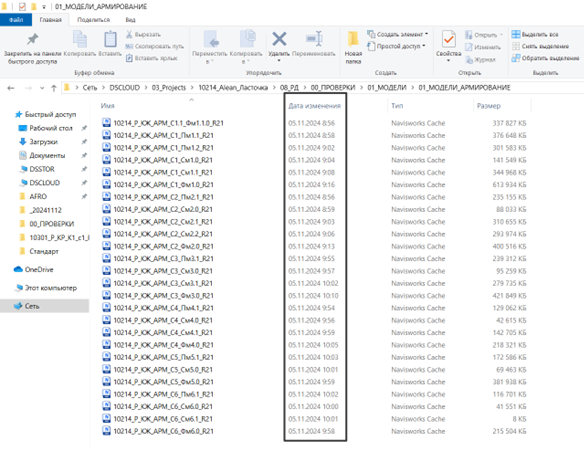Sort by the Имя column header
Viewport: 584px width, 451px height.
point(107,106)
